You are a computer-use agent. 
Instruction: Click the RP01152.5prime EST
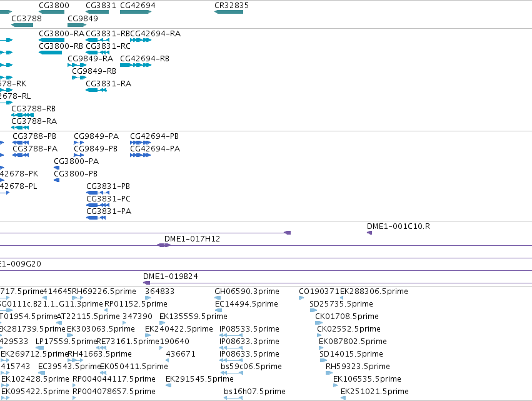click(x=106, y=310)
